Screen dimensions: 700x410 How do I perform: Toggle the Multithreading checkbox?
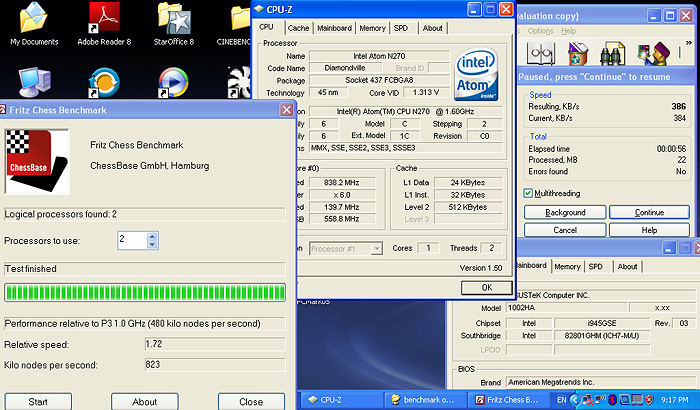[x=528, y=193]
